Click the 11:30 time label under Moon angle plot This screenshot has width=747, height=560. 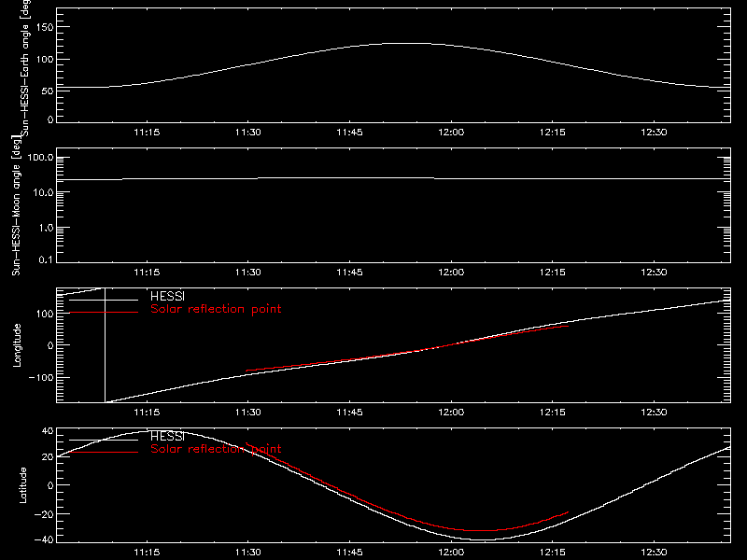(248, 273)
